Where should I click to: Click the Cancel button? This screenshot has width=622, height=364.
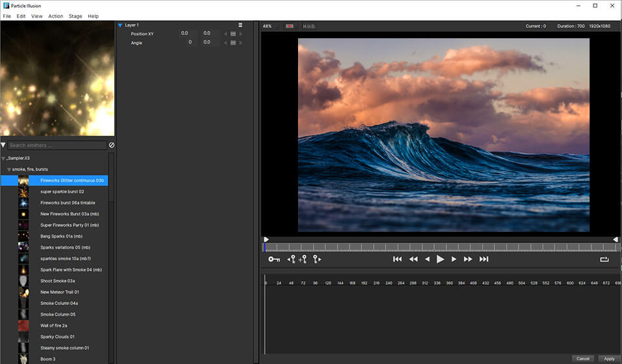click(582, 359)
